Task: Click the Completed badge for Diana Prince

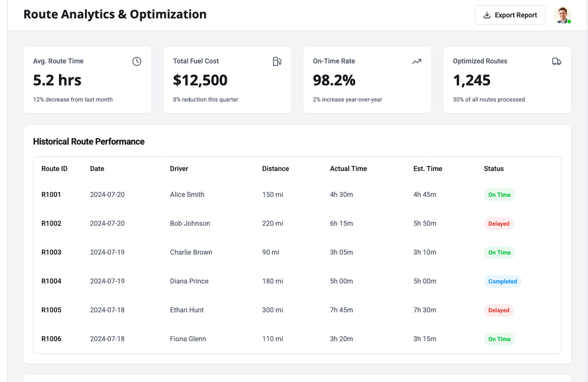Action: click(x=502, y=281)
